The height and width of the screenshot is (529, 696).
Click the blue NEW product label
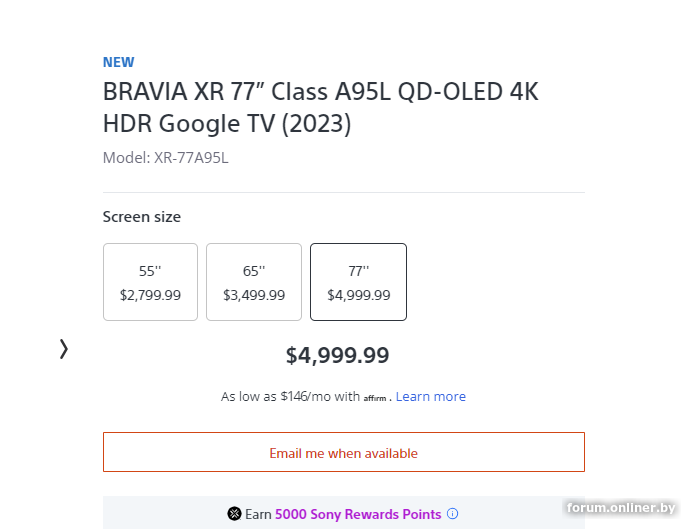118,62
